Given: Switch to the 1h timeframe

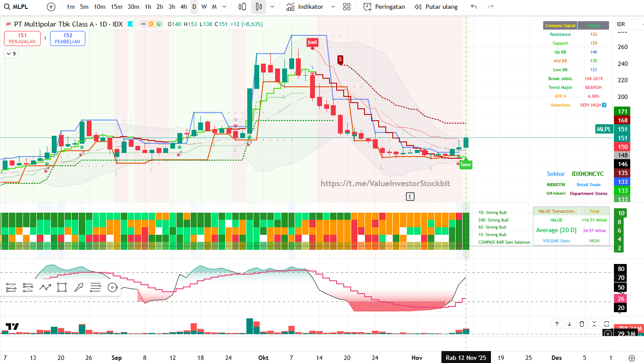Looking at the screenshot, I should 148,7.
